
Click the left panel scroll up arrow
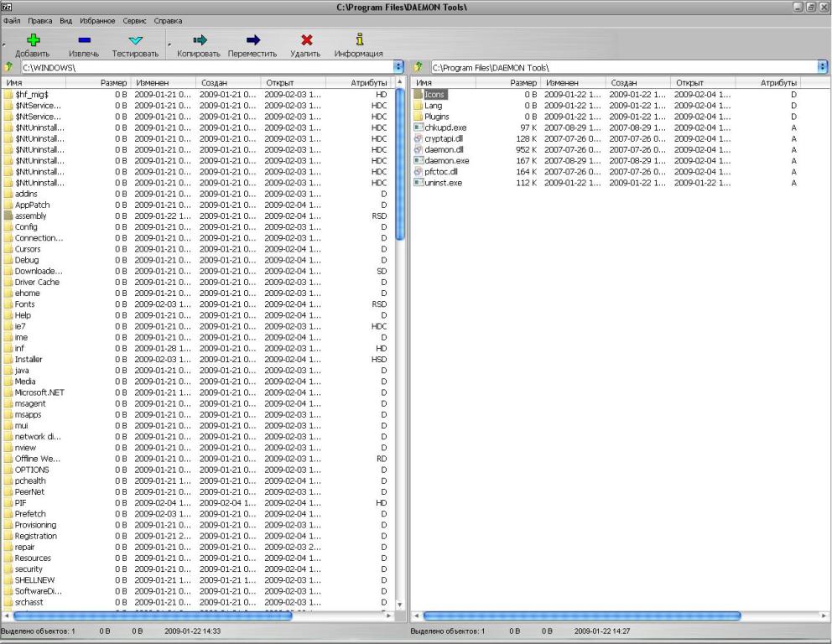(399, 82)
